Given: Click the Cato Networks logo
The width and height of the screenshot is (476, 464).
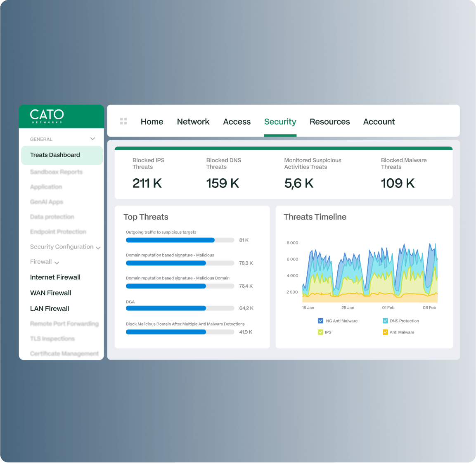Looking at the screenshot, I should click(47, 116).
